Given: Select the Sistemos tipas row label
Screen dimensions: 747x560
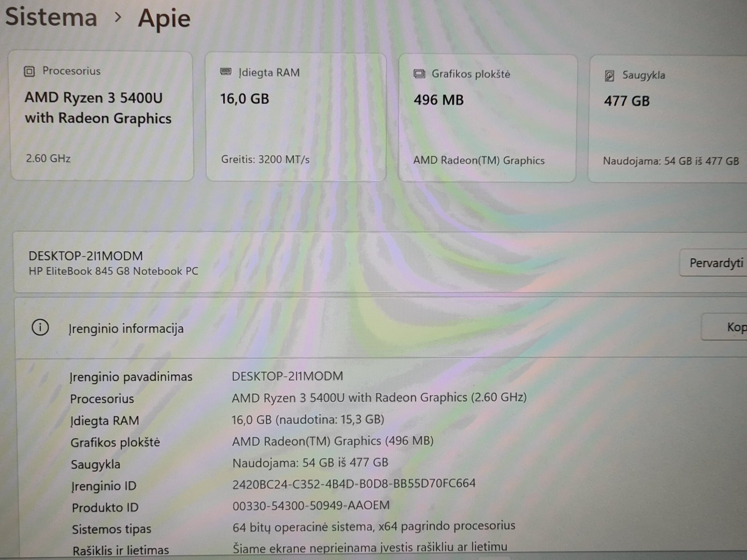Looking at the screenshot, I should [112, 529].
